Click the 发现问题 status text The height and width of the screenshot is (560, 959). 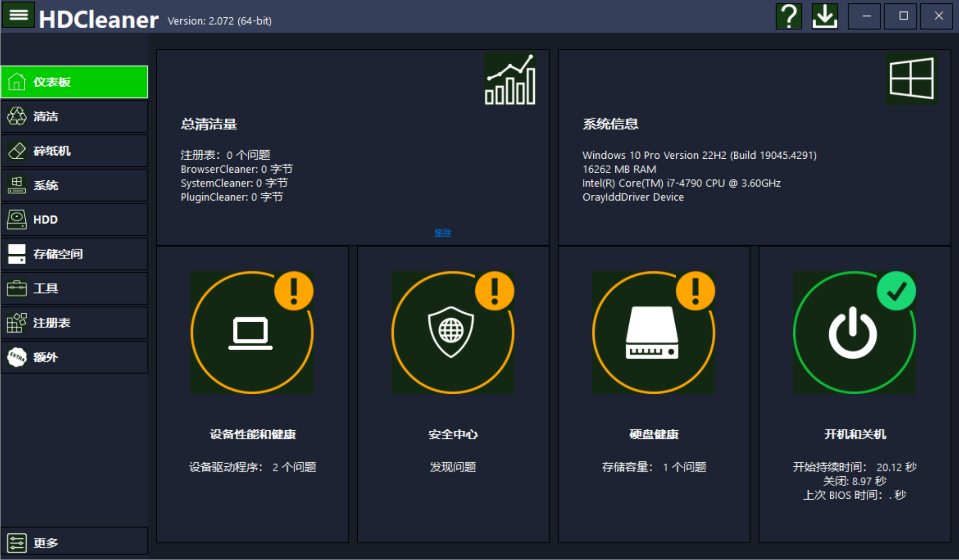pos(453,467)
